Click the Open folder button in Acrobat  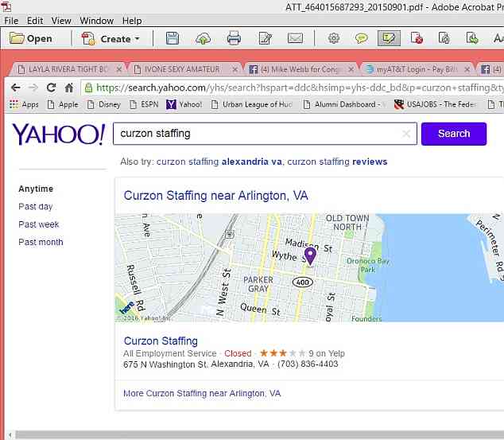pyautogui.click(x=31, y=39)
